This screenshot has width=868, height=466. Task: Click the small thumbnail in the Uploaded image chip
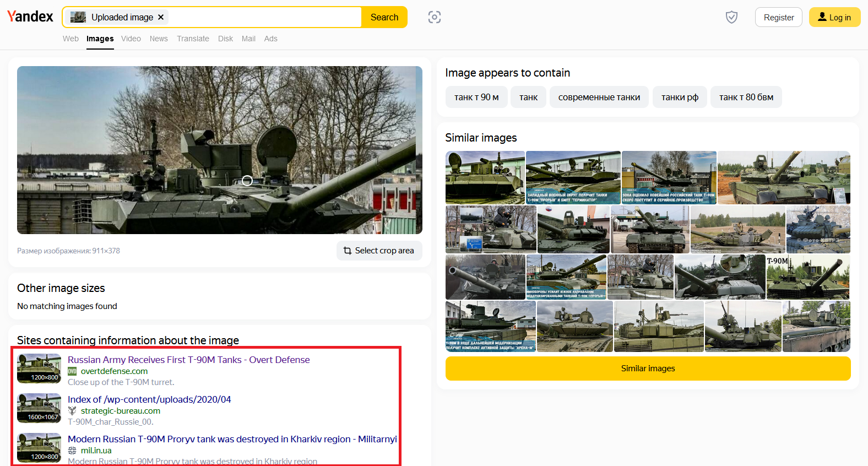tap(78, 17)
